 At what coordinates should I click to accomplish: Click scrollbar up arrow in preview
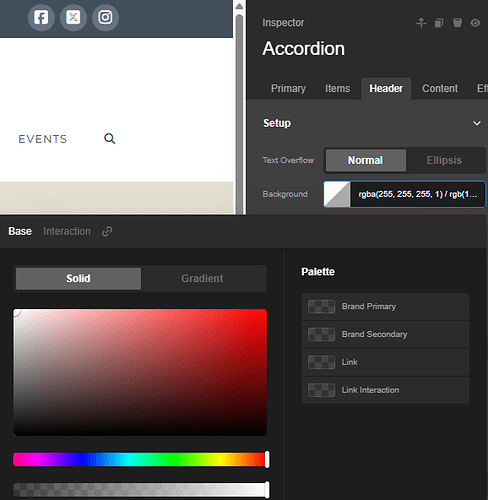point(239,6)
